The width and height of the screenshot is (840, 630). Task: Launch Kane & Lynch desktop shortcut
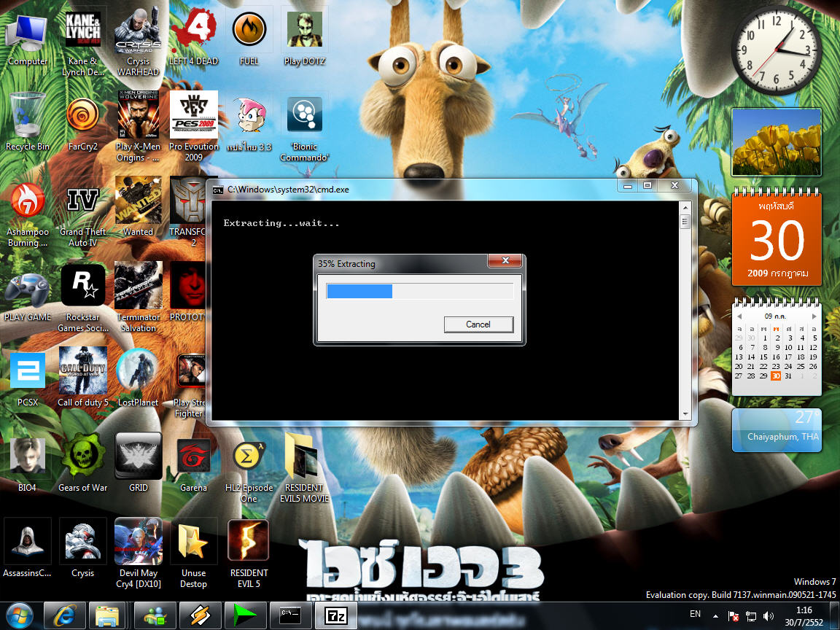pos(82,43)
